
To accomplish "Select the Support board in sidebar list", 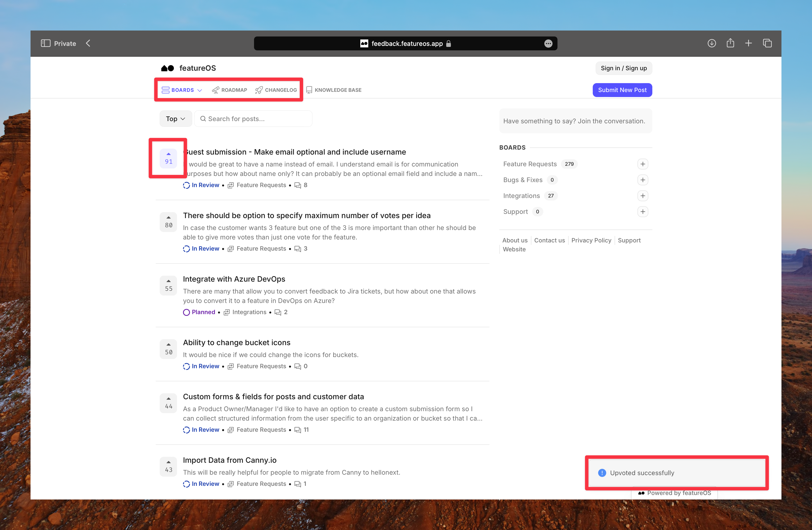I will 516,212.
